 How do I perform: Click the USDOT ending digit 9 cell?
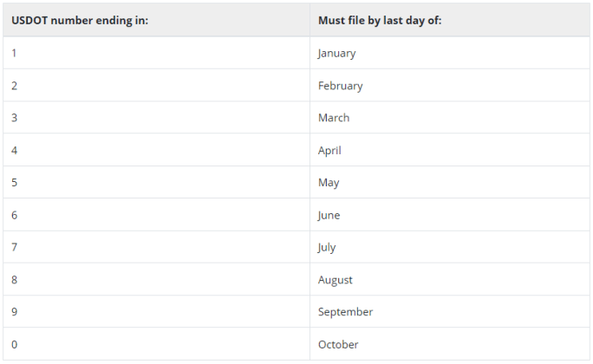coord(15,312)
